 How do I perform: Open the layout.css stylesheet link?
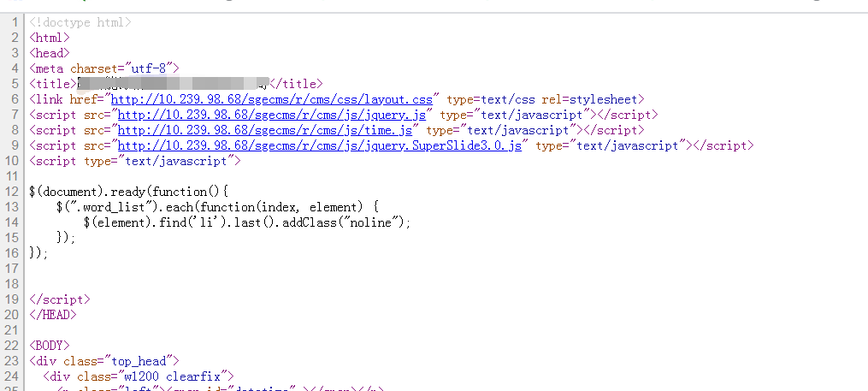point(271,100)
